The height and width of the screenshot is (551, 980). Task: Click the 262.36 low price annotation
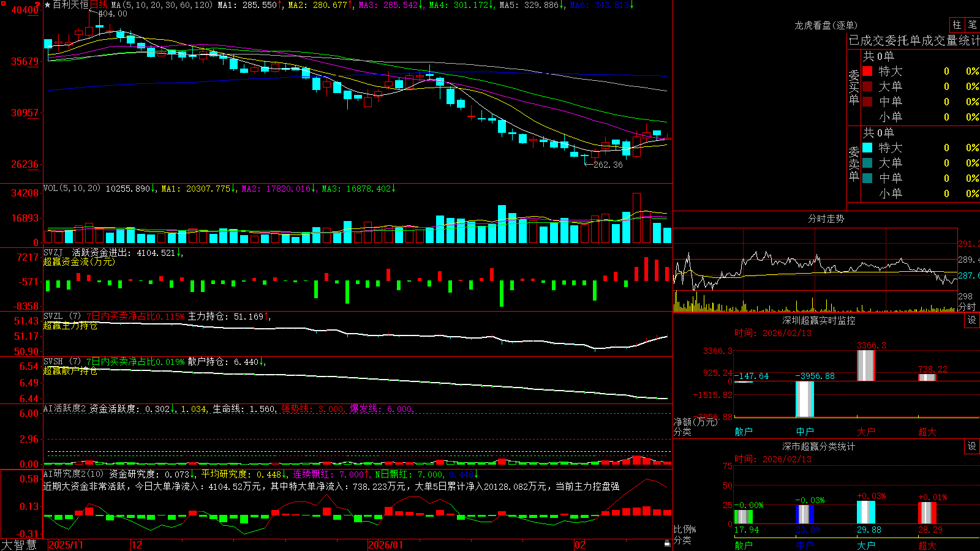click(608, 165)
